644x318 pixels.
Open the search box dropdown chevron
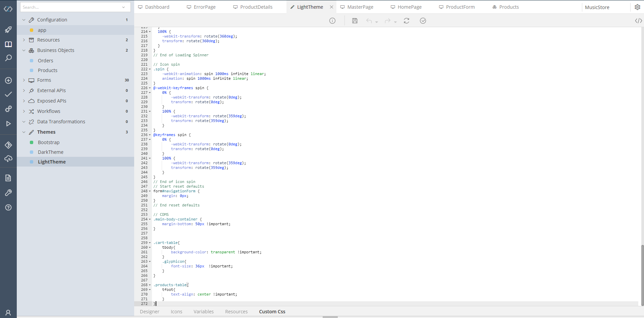tap(124, 7)
